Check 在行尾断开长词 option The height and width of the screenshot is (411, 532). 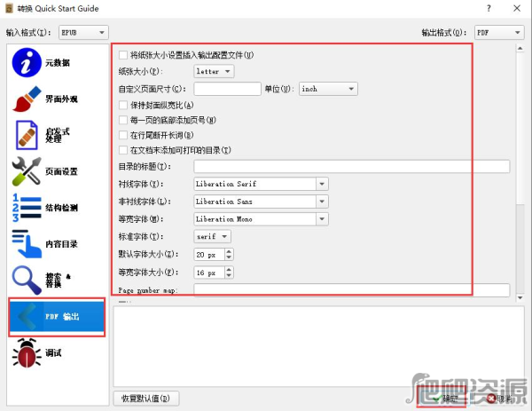123,135
